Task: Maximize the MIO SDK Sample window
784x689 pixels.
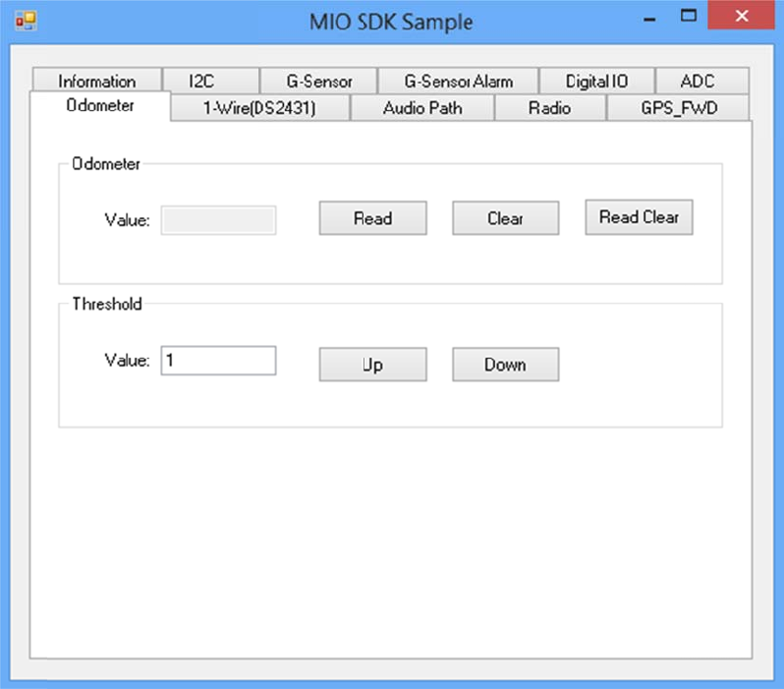Action: click(689, 16)
